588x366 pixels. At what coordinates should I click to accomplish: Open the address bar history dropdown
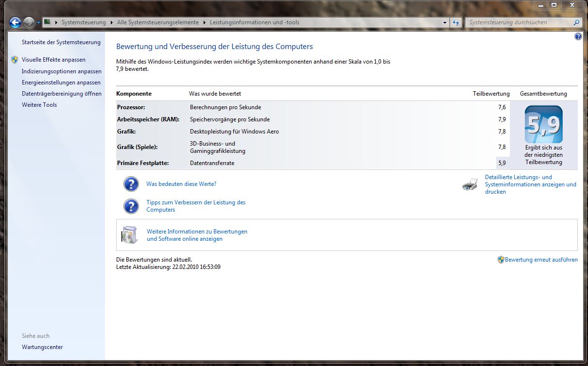point(445,22)
